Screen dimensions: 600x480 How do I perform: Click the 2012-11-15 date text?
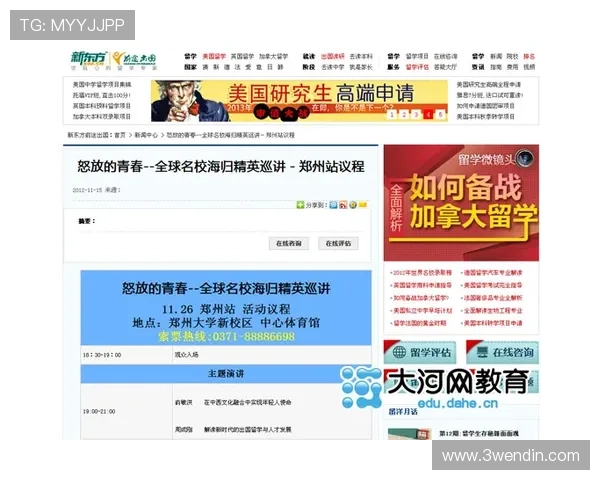pyautogui.click(x=87, y=190)
